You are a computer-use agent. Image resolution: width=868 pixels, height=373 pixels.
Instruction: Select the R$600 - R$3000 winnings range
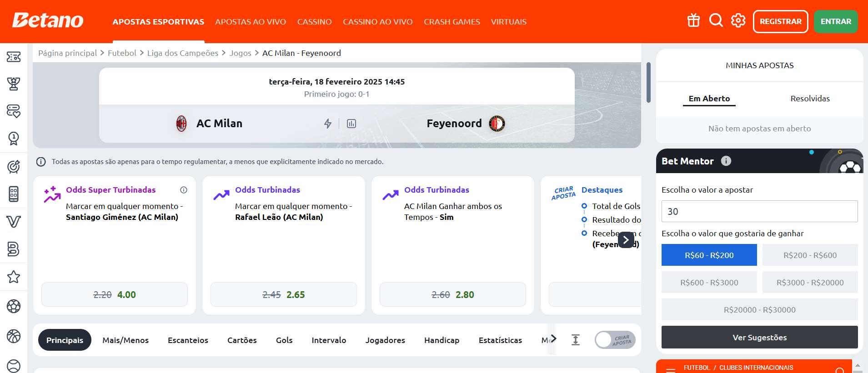[x=709, y=282]
